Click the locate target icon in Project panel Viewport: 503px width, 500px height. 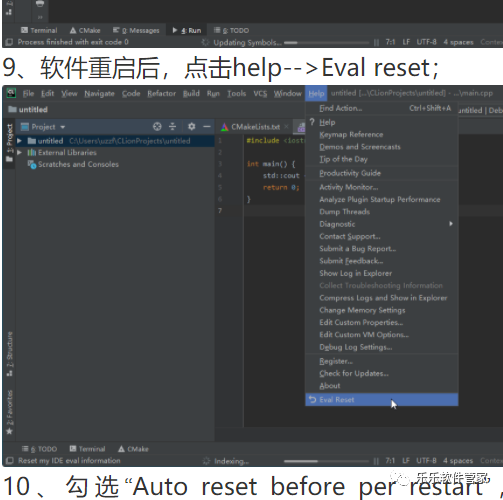(x=157, y=127)
